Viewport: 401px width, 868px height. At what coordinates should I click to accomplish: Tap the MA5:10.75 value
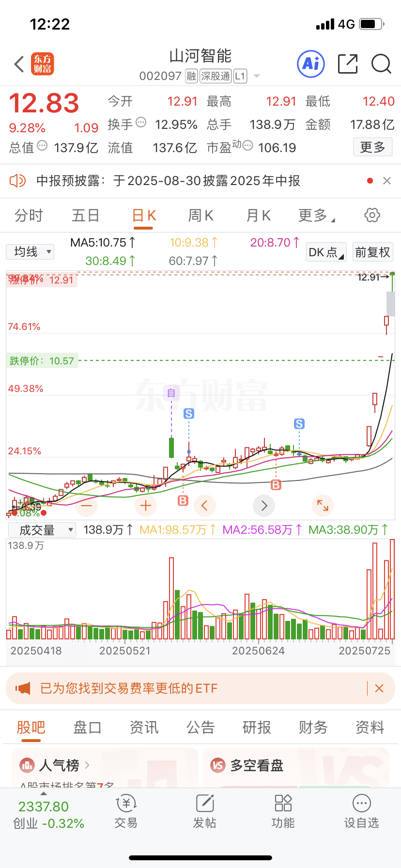coord(103,243)
